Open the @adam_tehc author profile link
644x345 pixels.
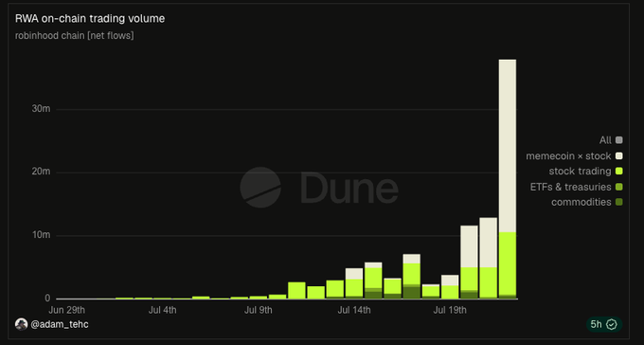click(x=59, y=324)
